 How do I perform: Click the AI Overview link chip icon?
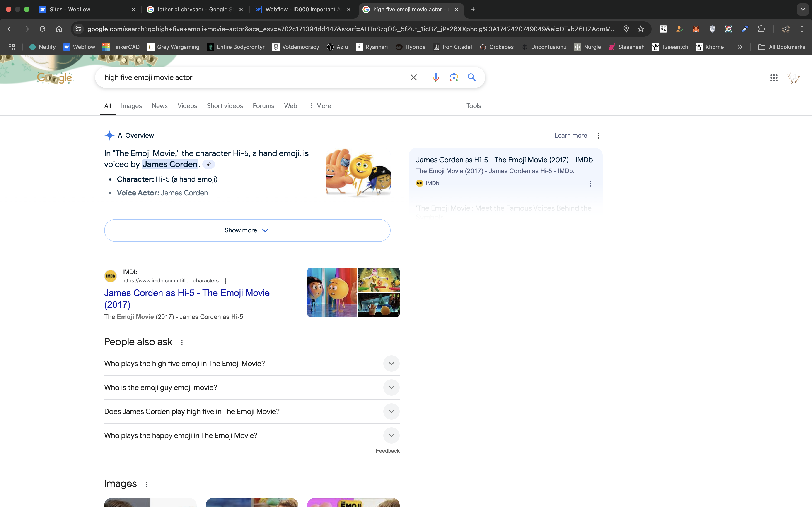click(208, 164)
